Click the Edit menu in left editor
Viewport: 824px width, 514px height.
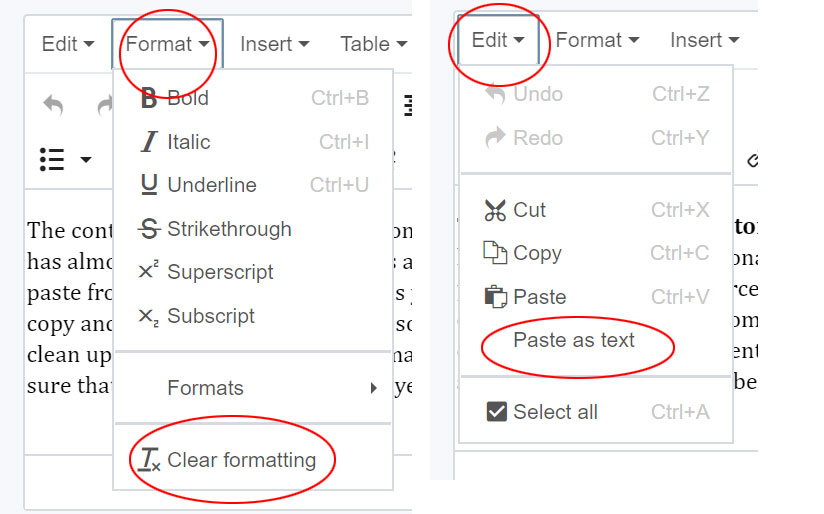pos(68,44)
